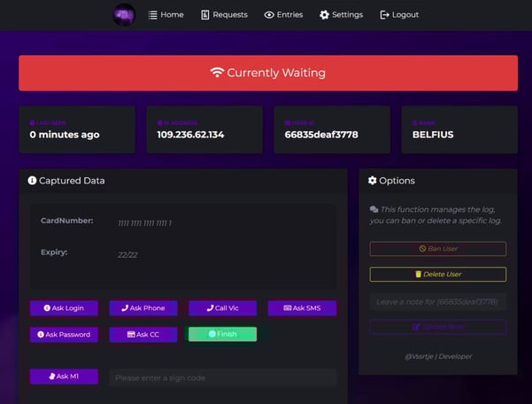Focus the sign code input field
532x404 pixels.
pos(223,377)
